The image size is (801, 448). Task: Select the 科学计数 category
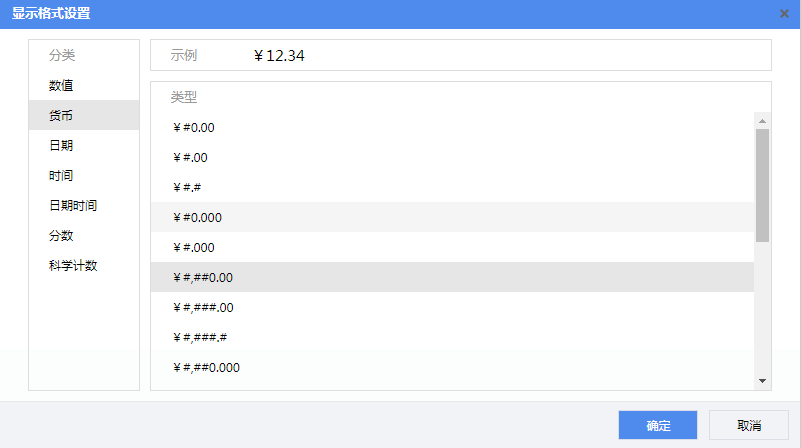(x=73, y=266)
